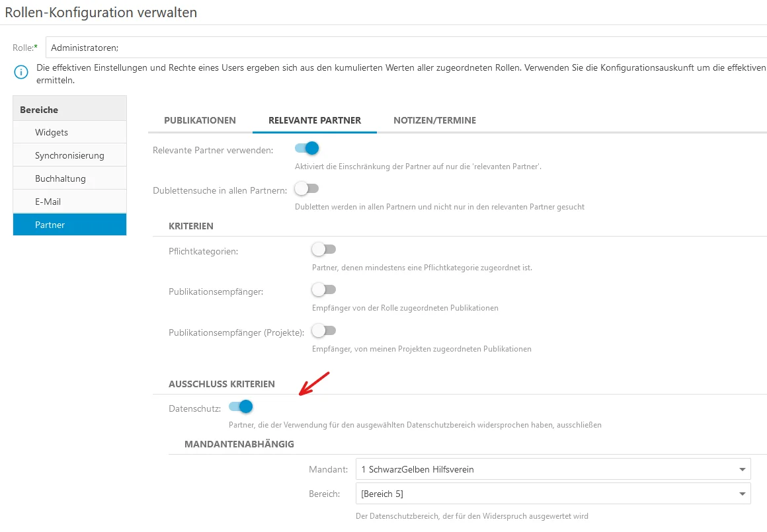Activate 'Publikationsempfänger (Projekte)'

[323, 330]
